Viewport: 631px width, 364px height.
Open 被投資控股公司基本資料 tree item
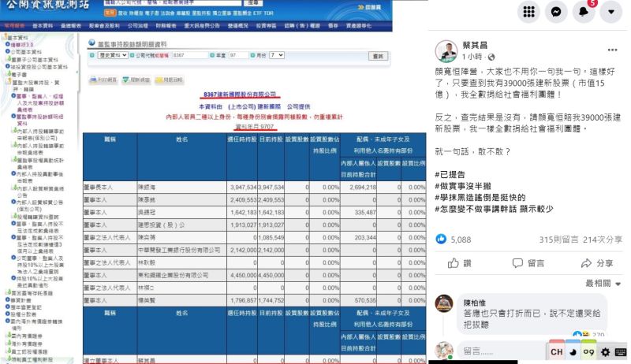tap(39, 67)
